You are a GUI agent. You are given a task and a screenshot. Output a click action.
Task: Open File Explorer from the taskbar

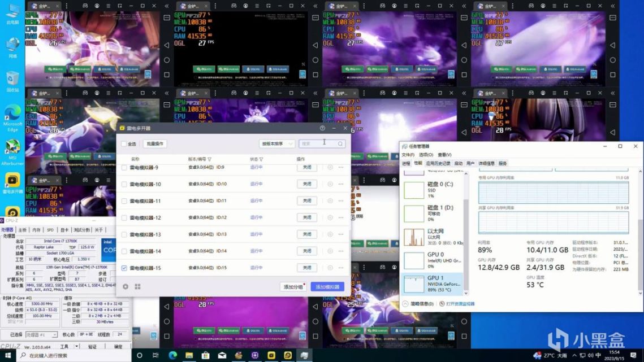click(x=189, y=355)
